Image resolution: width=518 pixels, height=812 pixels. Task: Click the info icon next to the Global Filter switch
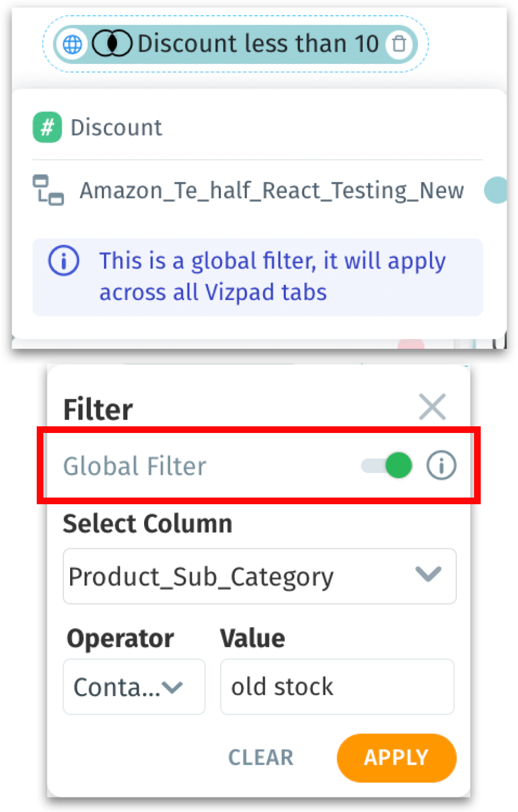pos(441,465)
